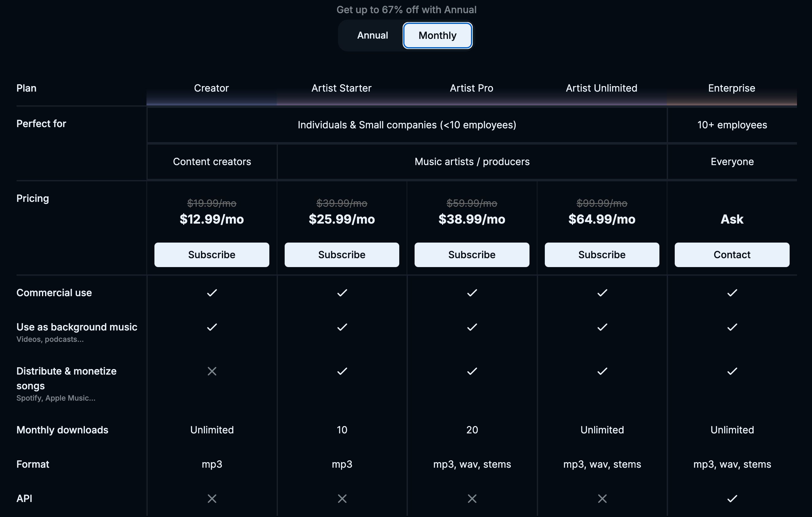This screenshot has width=812, height=517.
Task: Click the API checkmark under Enterprise
Action: (732, 498)
